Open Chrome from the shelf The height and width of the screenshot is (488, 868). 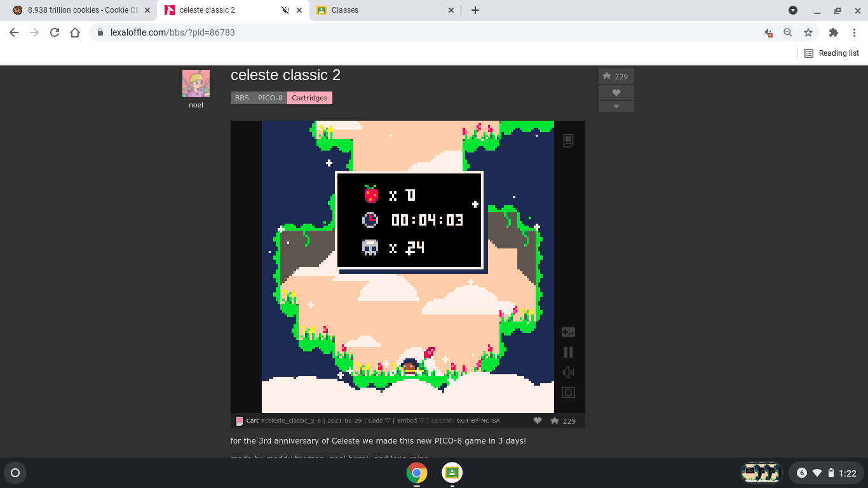coord(417,473)
